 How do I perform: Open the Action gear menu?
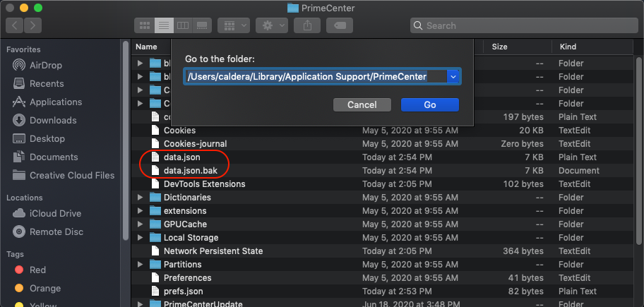coord(271,25)
